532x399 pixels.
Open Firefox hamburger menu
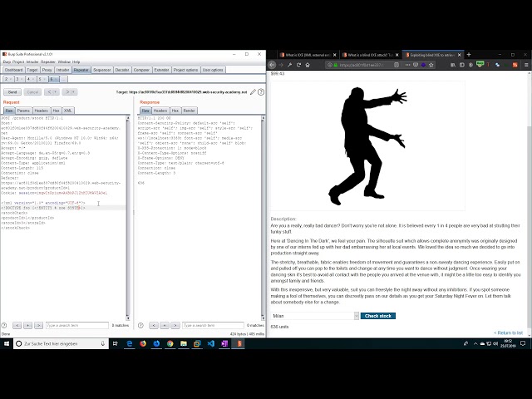click(x=526, y=65)
